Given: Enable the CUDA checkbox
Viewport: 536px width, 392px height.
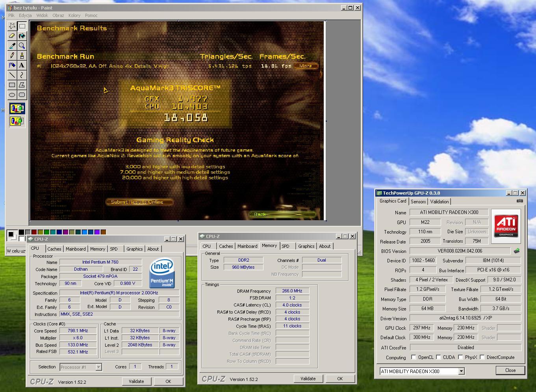Looking at the screenshot, I should pyautogui.click(x=438, y=357).
